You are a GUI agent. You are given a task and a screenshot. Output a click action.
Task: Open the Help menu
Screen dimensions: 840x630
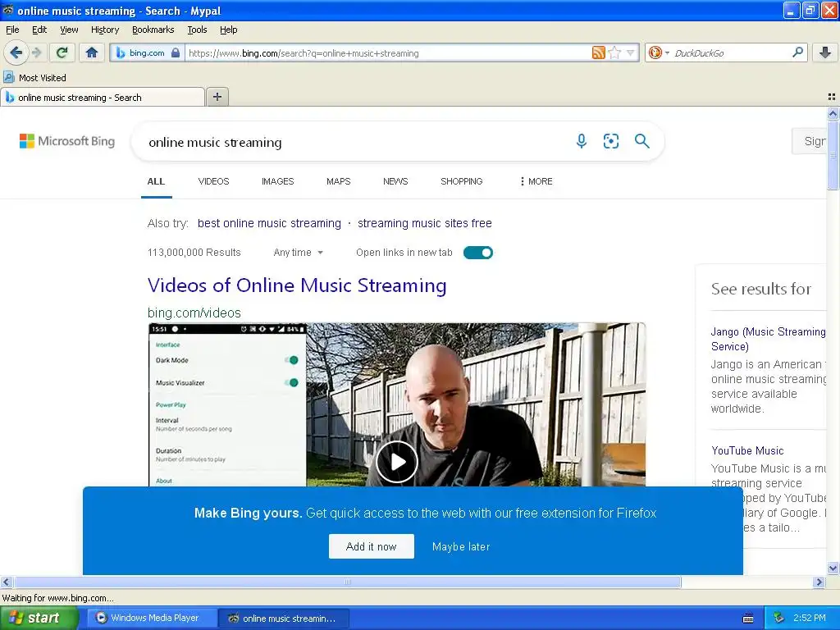(228, 30)
